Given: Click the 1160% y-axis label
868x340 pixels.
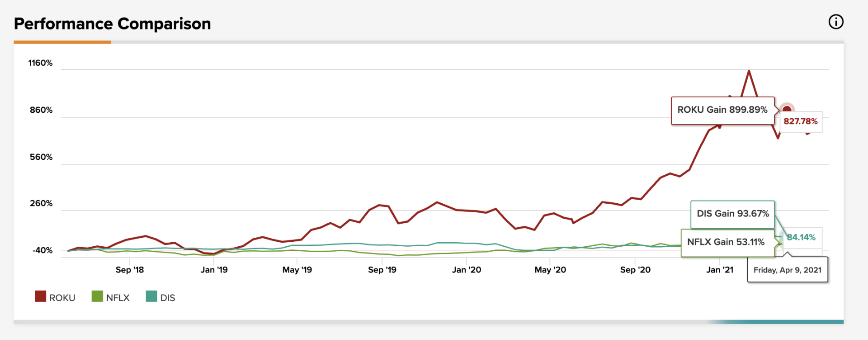Looking at the screenshot, I should [x=41, y=63].
